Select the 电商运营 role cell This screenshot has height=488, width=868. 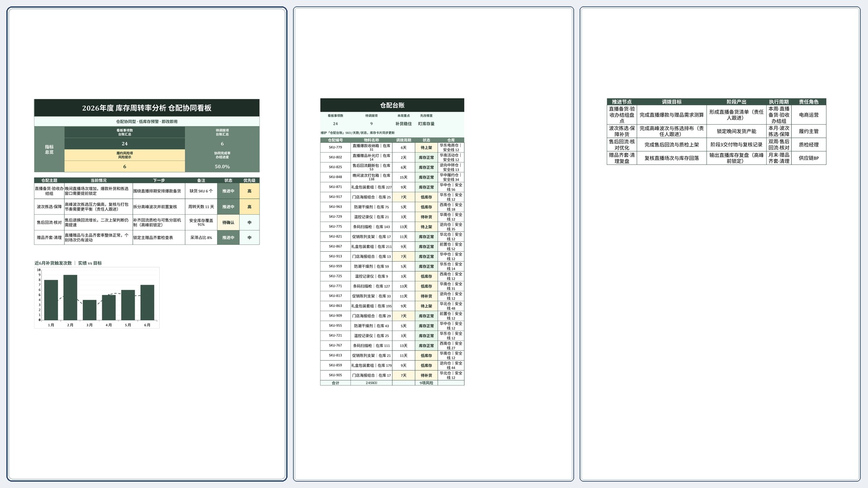click(808, 115)
